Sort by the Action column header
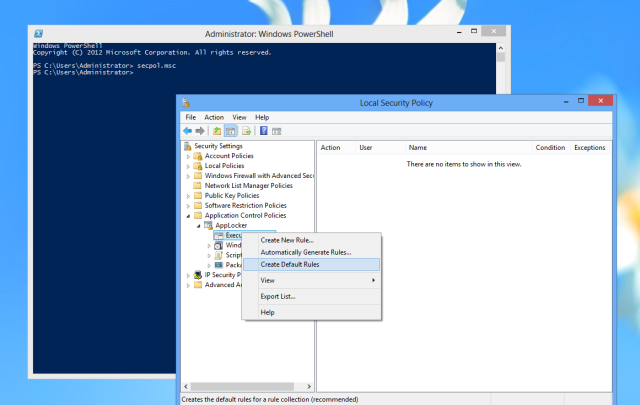640x405 pixels. pyautogui.click(x=336, y=147)
